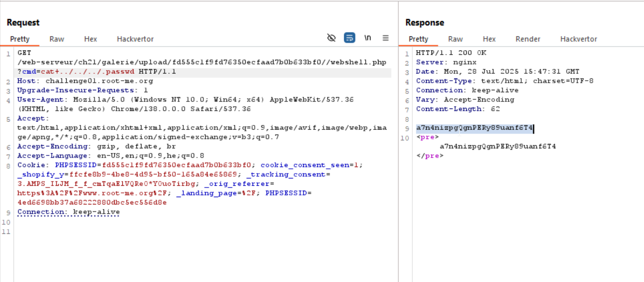Open the response Raw tab
Viewport: 644px width, 282px height.
pyautogui.click(x=455, y=39)
